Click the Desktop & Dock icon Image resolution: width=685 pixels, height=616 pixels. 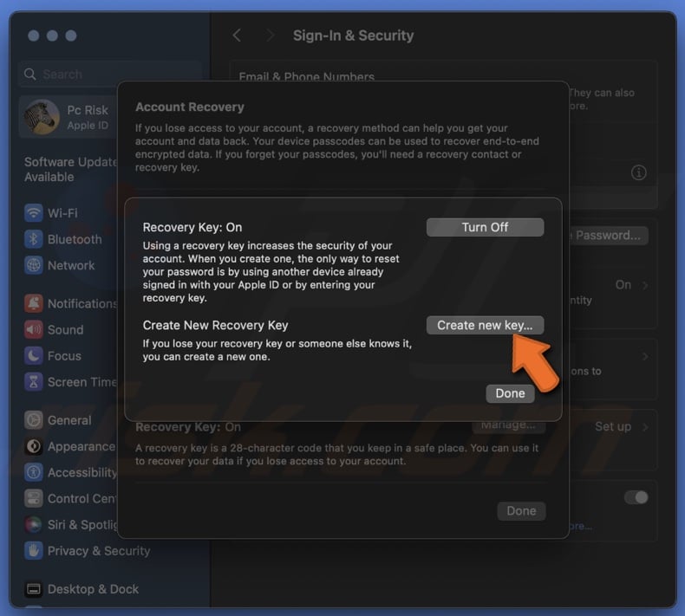[33, 589]
